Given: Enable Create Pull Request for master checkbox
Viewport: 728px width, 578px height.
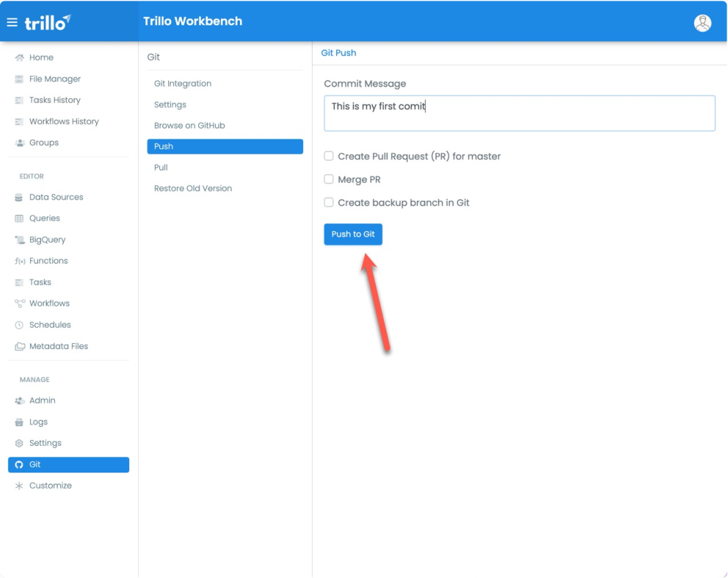Looking at the screenshot, I should 329,156.
